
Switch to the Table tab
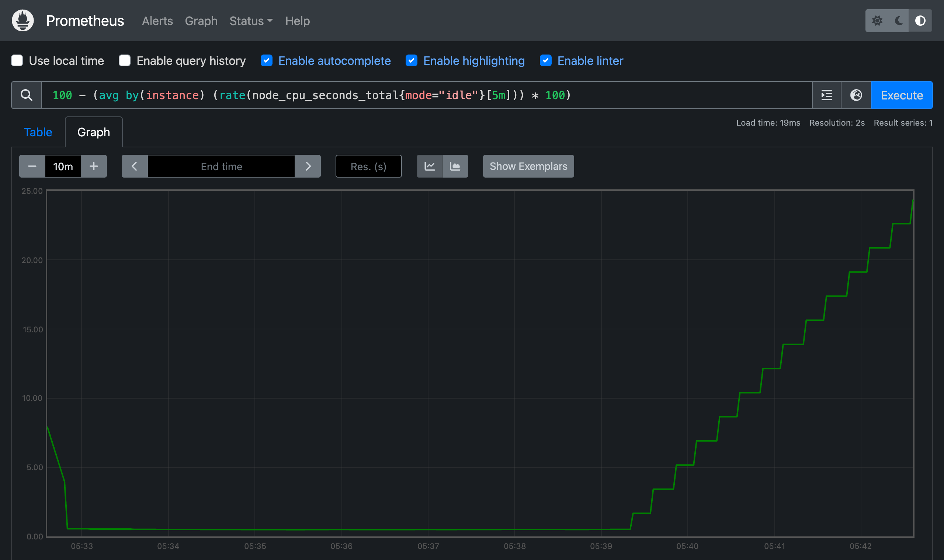click(x=38, y=132)
